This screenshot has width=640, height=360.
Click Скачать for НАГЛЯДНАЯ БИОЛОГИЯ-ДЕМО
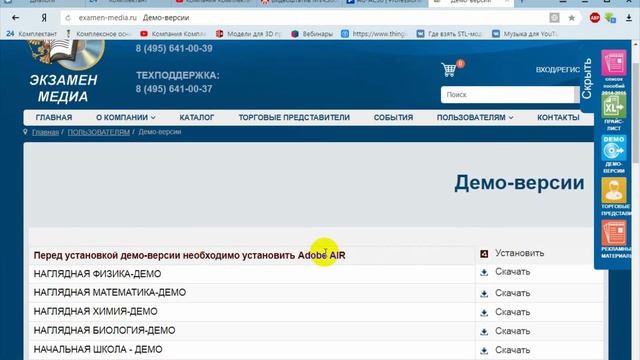512,331
